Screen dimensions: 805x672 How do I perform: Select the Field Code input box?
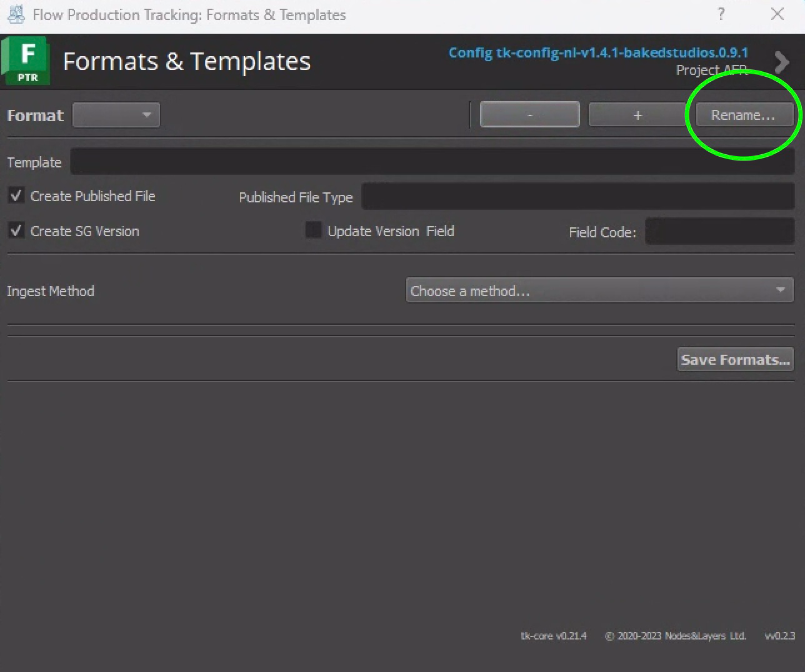pos(719,232)
